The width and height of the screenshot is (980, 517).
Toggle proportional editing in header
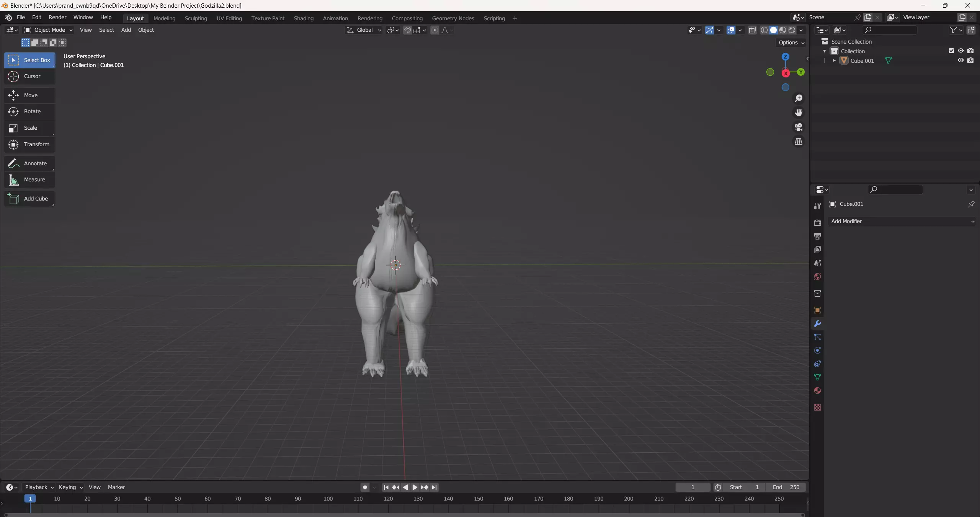pos(434,30)
